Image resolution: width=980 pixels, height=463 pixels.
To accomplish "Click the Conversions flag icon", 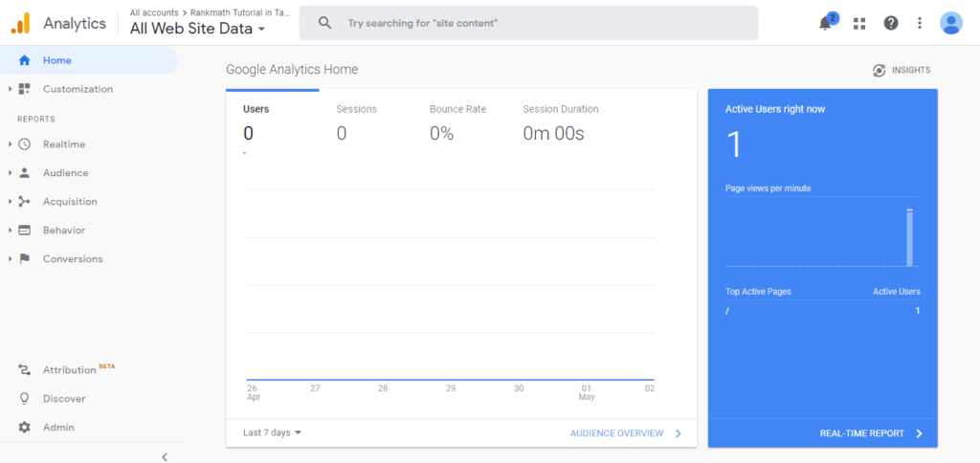I will click(24, 258).
